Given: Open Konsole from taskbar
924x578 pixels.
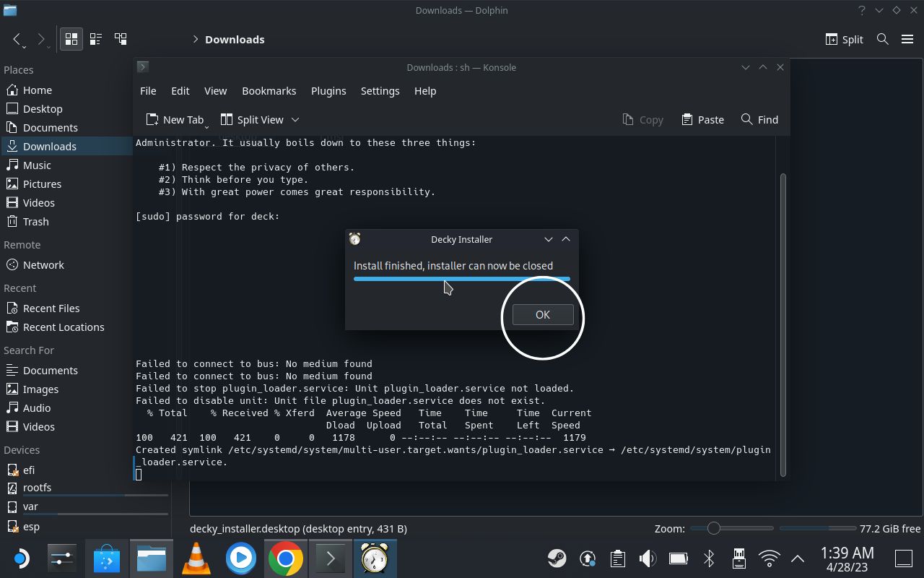Looking at the screenshot, I should point(331,558).
